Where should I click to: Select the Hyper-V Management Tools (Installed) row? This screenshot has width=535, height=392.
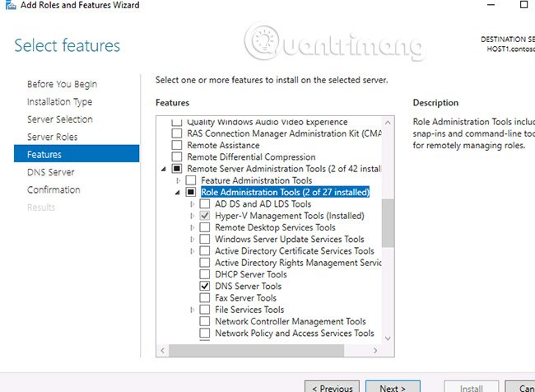point(290,216)
